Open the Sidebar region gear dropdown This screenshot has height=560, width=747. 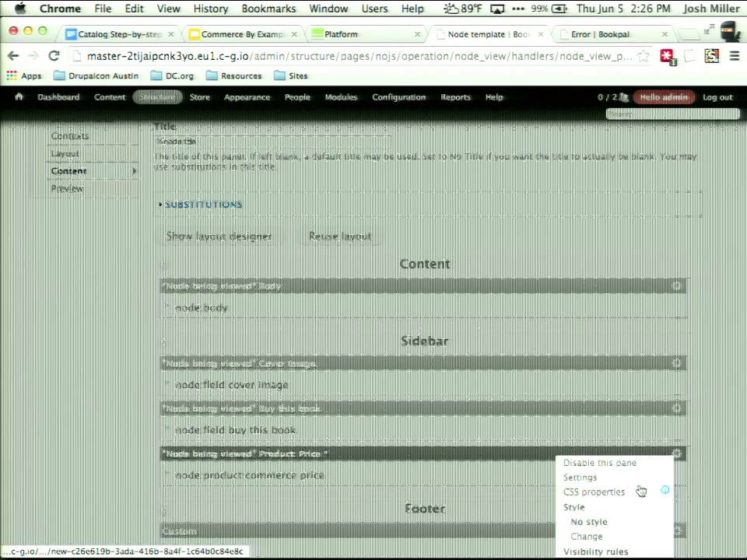(x=164, y=341)
